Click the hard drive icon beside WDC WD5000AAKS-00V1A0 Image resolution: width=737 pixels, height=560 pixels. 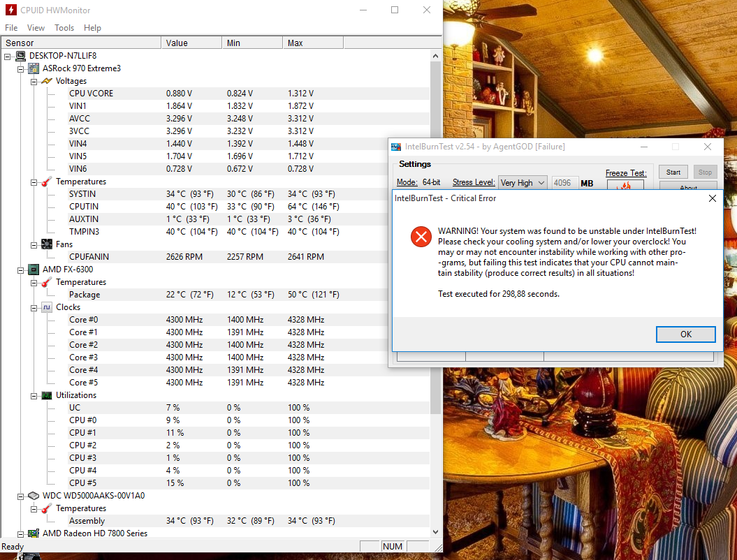(x=34, y=496)
